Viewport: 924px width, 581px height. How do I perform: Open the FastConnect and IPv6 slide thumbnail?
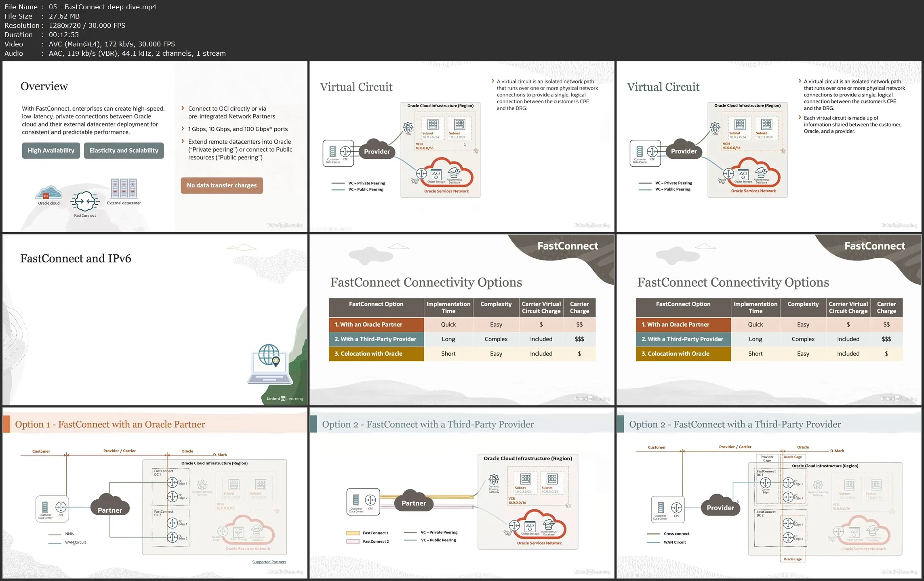[155, 320]
